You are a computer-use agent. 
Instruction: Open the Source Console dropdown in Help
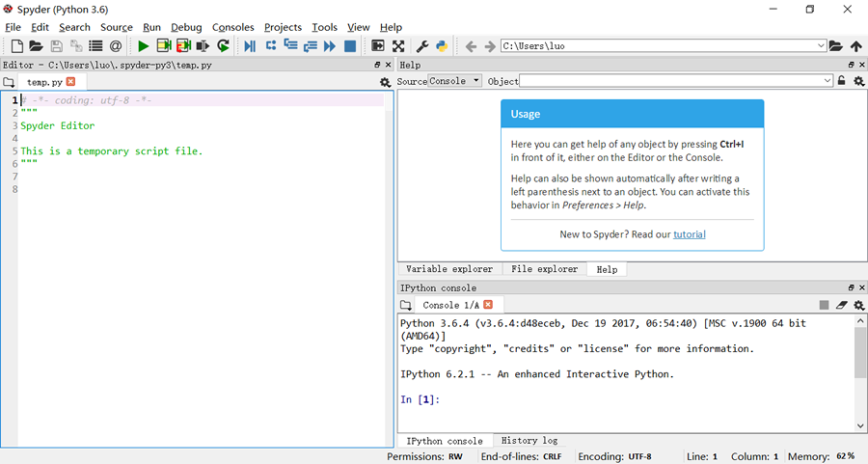point(454,81)
